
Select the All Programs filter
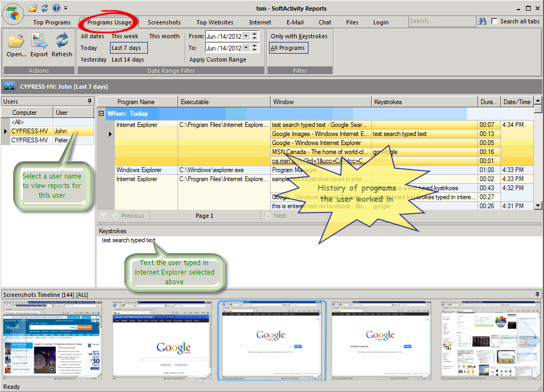point(288,48)
